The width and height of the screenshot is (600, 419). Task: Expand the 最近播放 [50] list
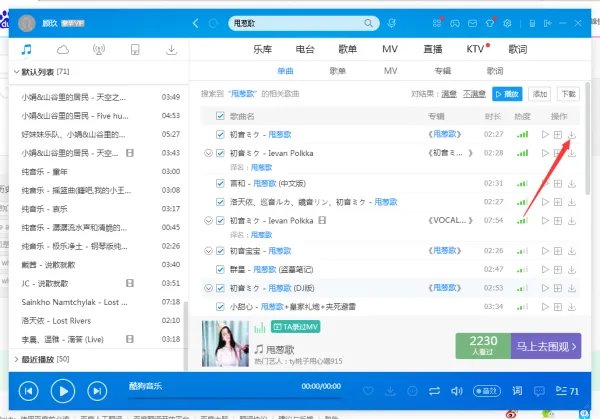coord(16,359)
